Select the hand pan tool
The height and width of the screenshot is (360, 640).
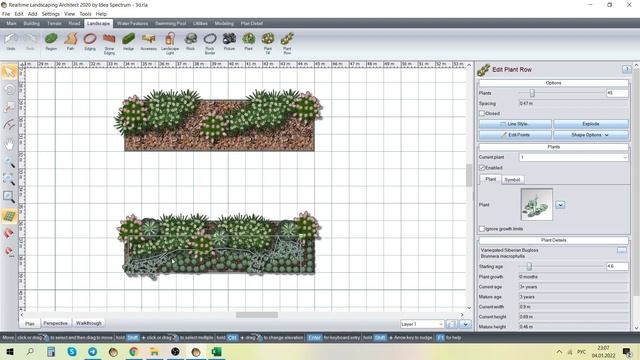[9, 144]
